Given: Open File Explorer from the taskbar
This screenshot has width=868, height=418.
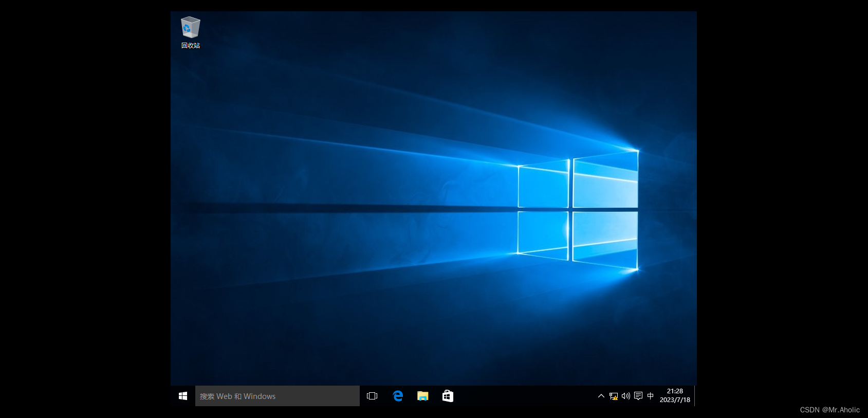Looking at the screenshot, I should [x=422, y=396].
